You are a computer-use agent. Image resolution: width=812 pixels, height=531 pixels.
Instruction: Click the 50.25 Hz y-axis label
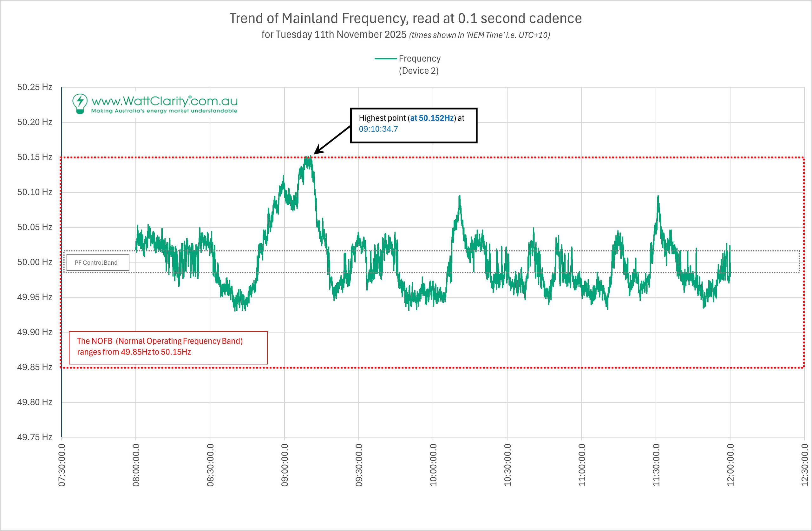(x=35, y=87)
